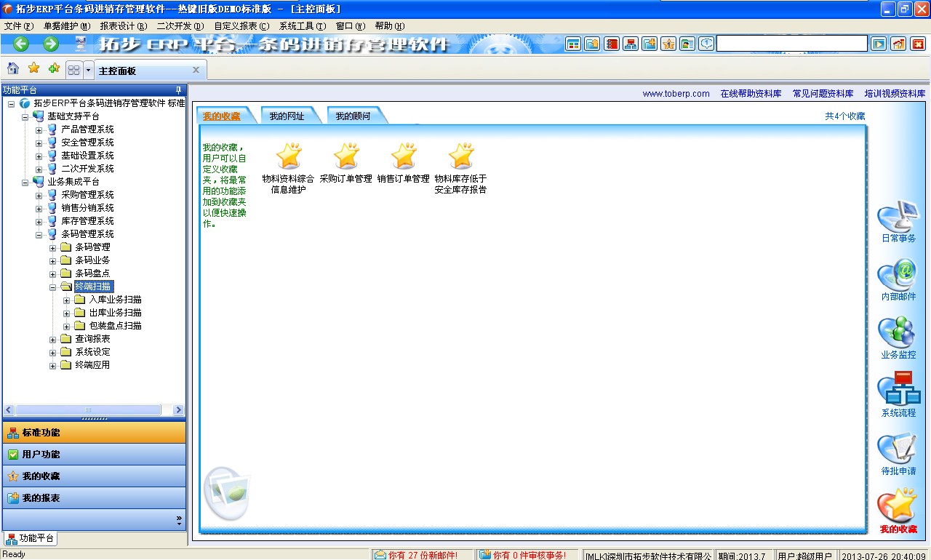
Task: Open the 内部邮件 mail icon
Action: tap(898, 276)
